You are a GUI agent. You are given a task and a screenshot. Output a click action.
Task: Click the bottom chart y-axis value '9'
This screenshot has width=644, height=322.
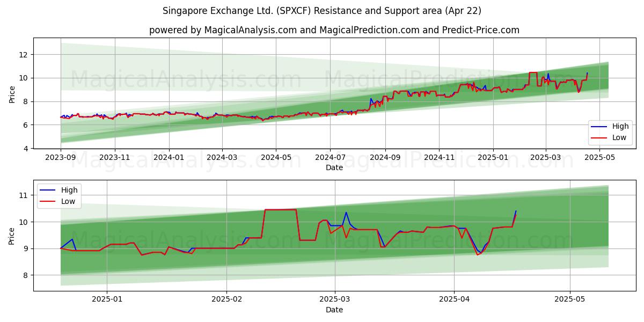(27, 249)
